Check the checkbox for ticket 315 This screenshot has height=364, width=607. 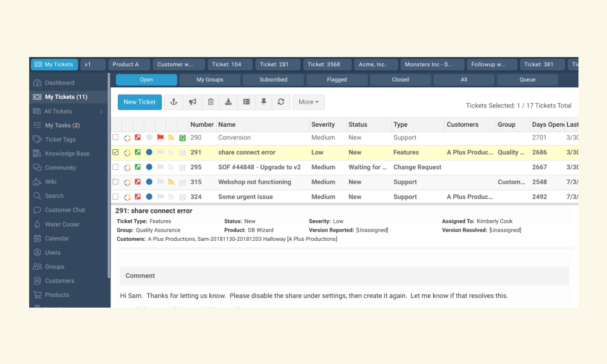pos(115,182)
